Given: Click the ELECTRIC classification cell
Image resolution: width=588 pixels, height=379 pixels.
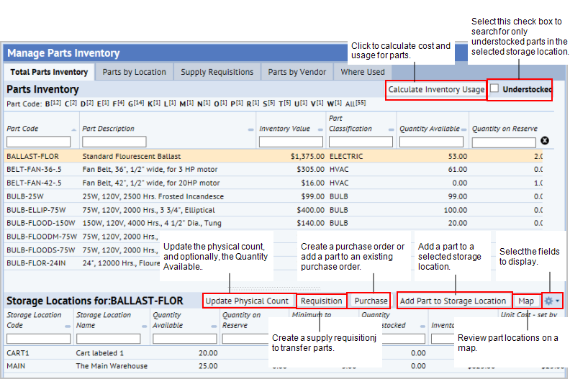Looking at the screenshot, I should pyautogui.click(x=346, y=156).
